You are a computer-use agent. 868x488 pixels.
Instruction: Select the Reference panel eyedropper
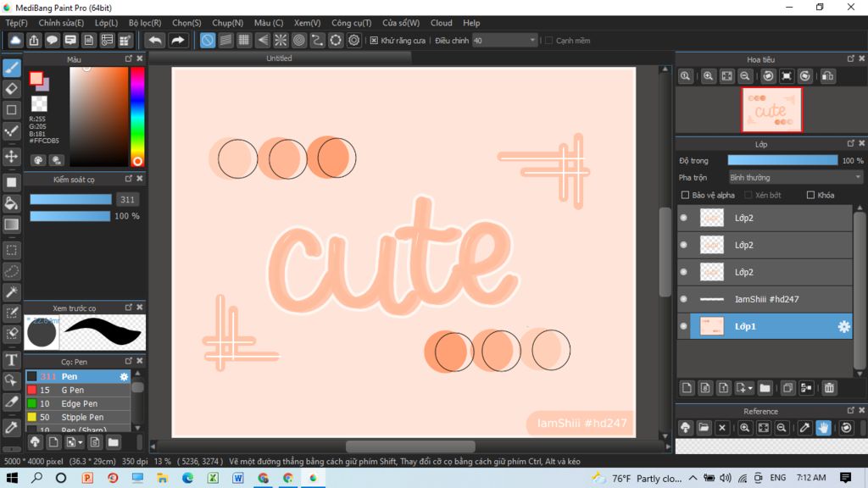coord(804,428)
